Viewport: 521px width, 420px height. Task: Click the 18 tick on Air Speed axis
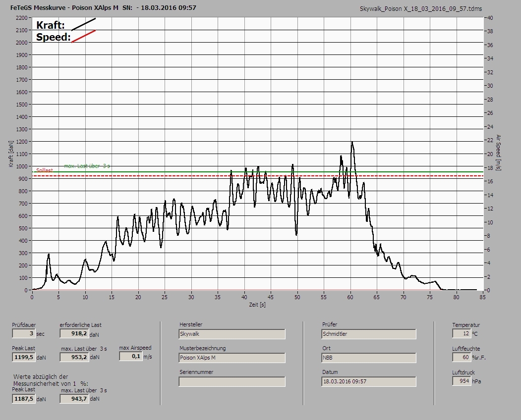point(490,168)
